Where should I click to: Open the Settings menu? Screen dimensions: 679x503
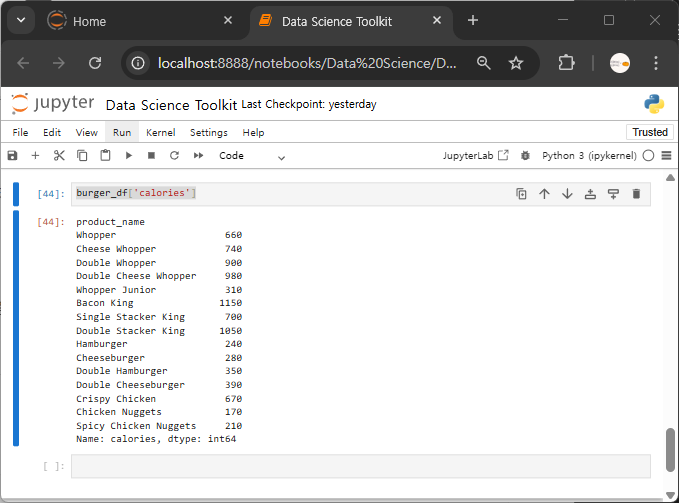point(209,132)
